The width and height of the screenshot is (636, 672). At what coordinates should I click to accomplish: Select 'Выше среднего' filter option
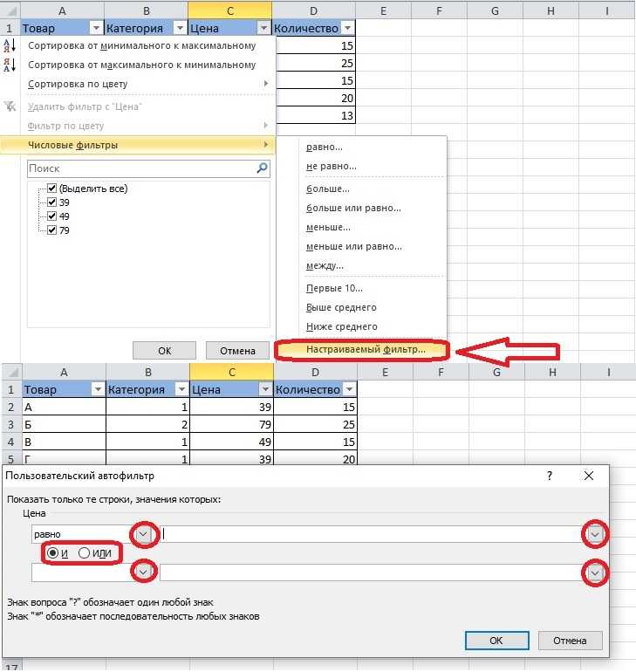click(x=341, y=307)
